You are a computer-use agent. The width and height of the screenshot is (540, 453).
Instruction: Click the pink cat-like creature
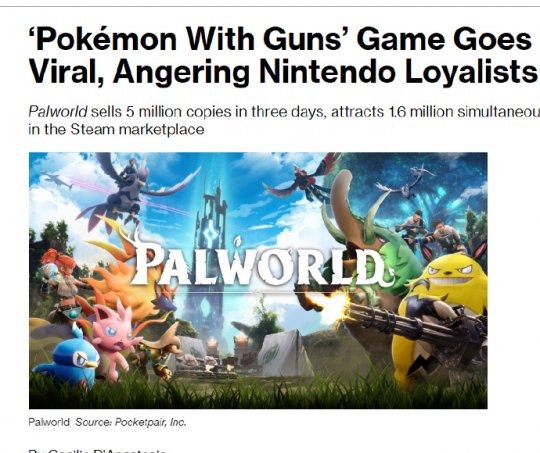(x=113, y=339)
